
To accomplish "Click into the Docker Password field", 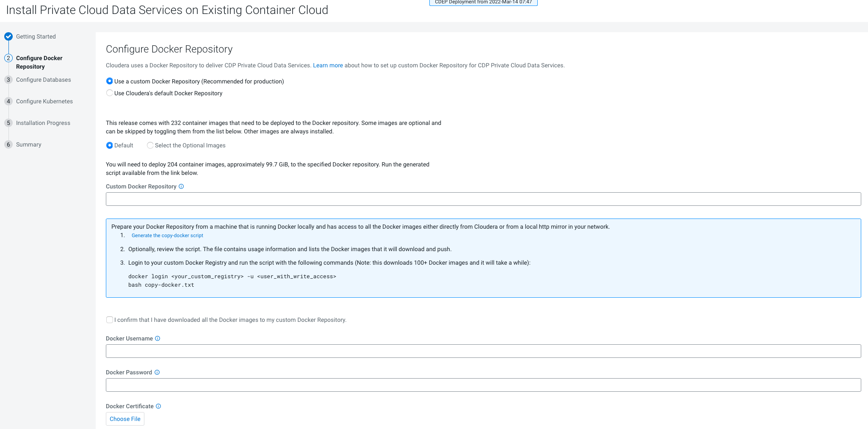I will click(x=483, y=385).
